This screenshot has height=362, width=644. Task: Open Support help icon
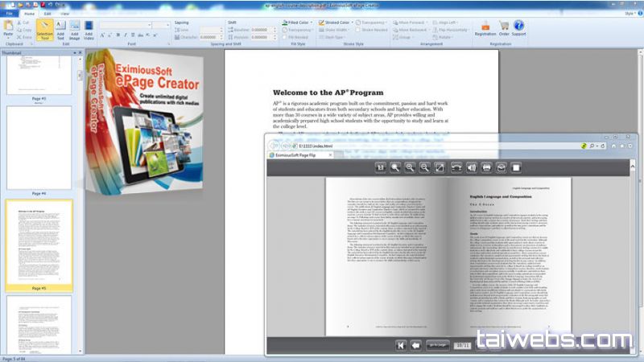coord(519,28)
